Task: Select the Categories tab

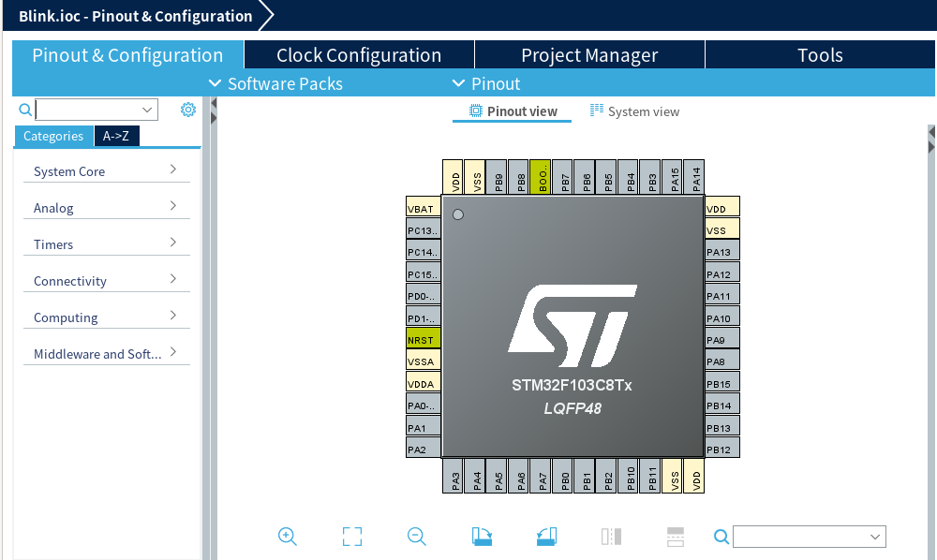Action: point(53,136)
